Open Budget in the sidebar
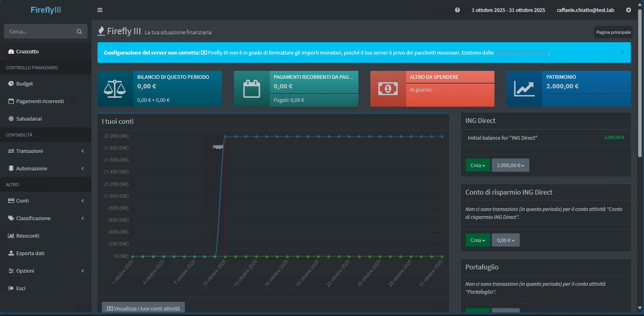This screenshot has height=316, width=644. coord(25,84)
